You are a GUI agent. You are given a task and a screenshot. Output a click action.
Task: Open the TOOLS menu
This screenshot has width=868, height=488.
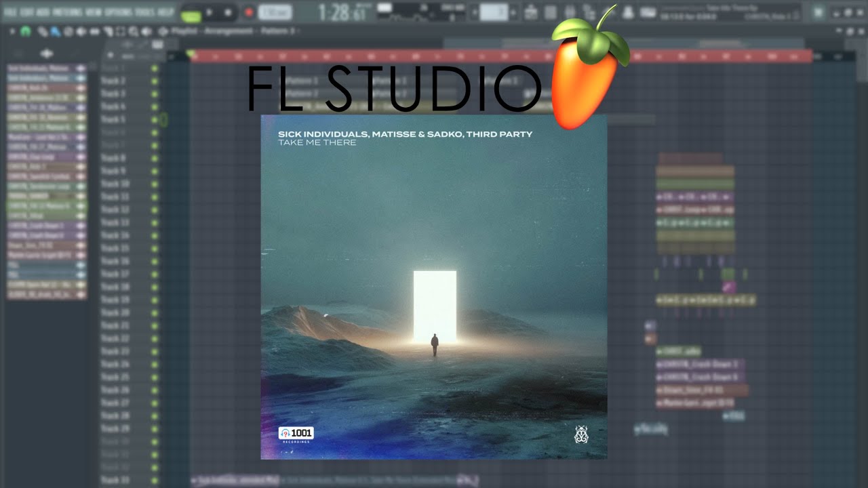coord(146,12)
